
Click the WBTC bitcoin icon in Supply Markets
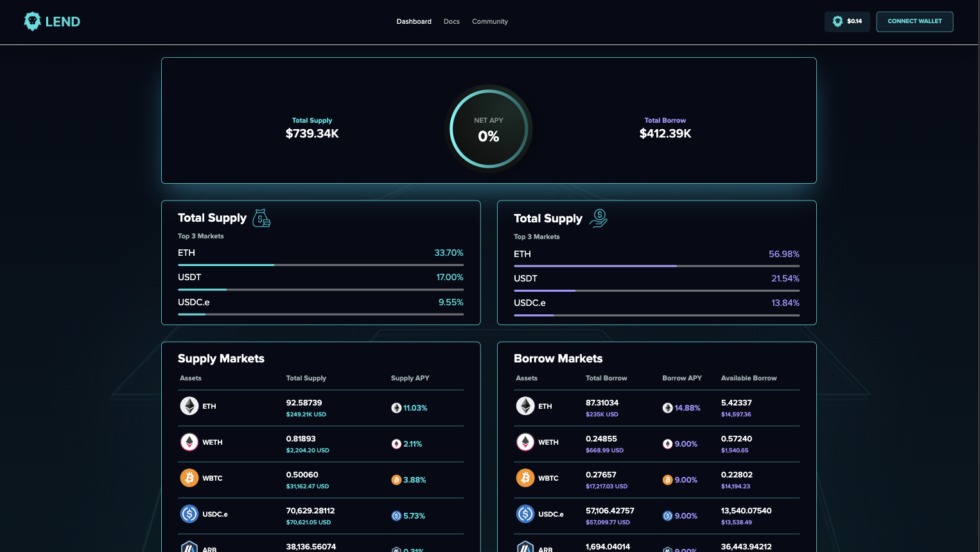[x=189, y=478]
